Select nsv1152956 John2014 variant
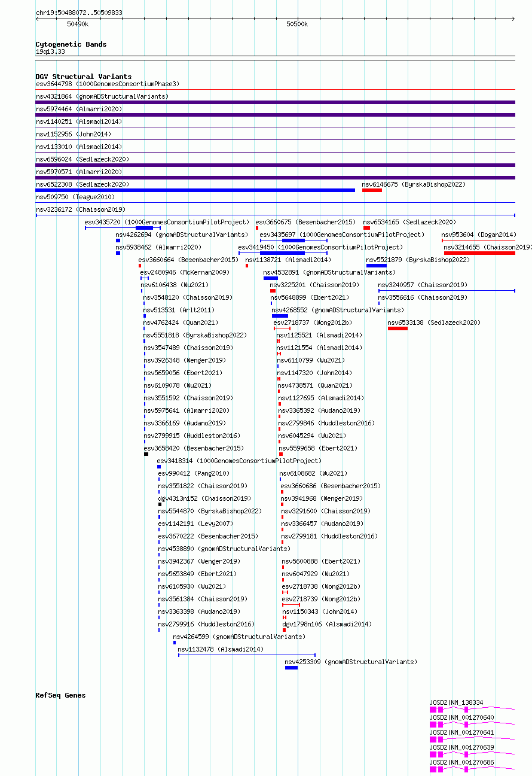Screen dimensions: 532x776 click(74, 134)
